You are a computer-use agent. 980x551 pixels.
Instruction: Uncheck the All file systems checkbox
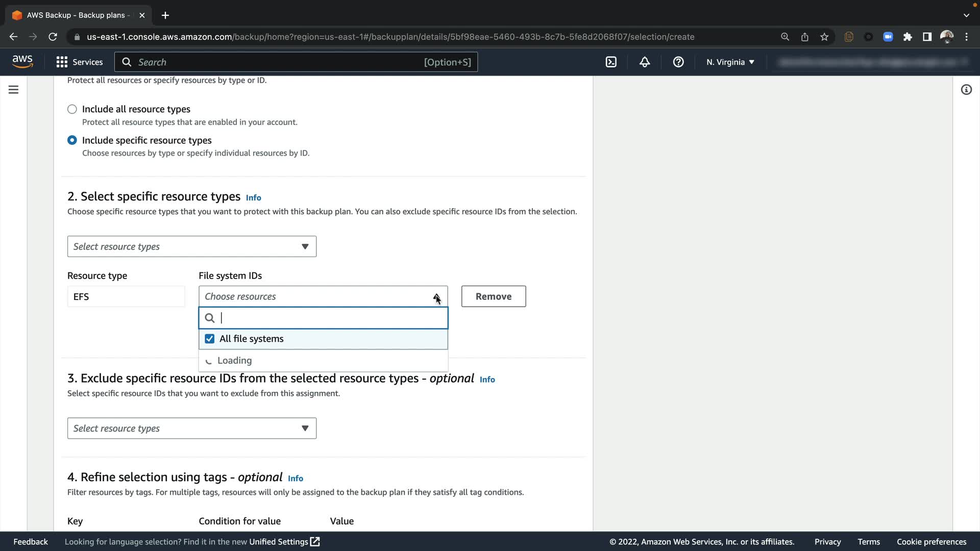tap(209, 339)
